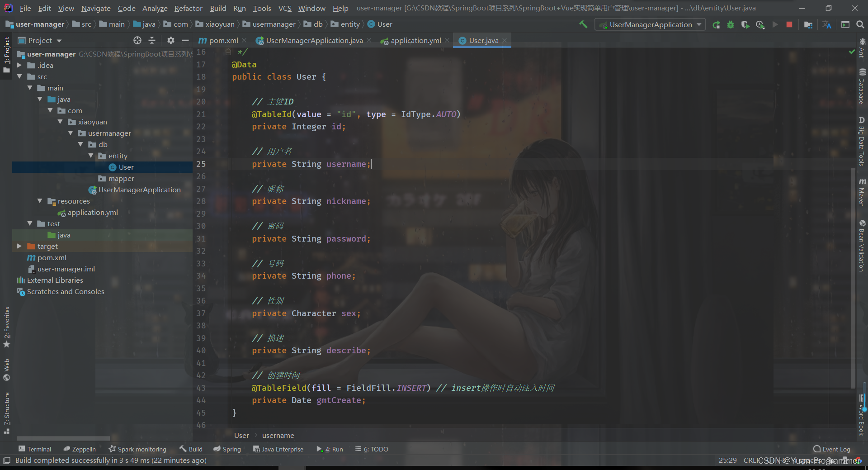868x470 pixels.
Task: Open the Spring tool window
Action: tap(227, 449)
